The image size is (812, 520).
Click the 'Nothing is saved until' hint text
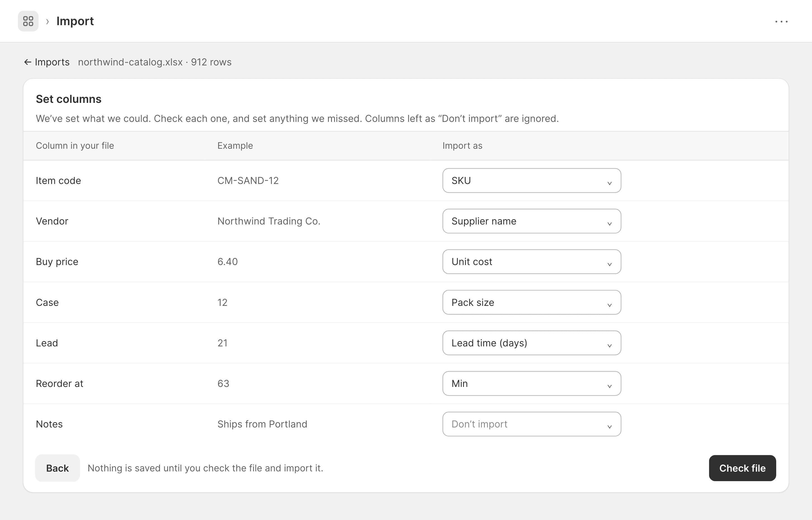(205, 468)
